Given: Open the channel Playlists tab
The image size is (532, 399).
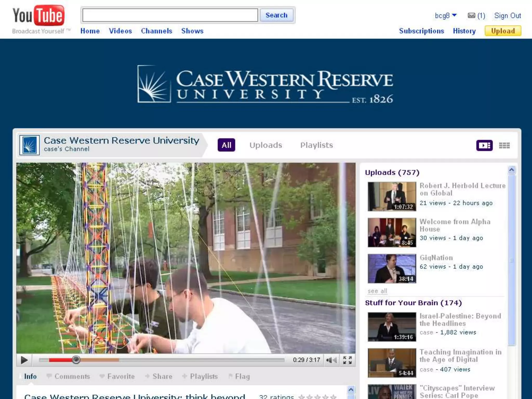Looking at the screenshot, I should tap(316, 145).
